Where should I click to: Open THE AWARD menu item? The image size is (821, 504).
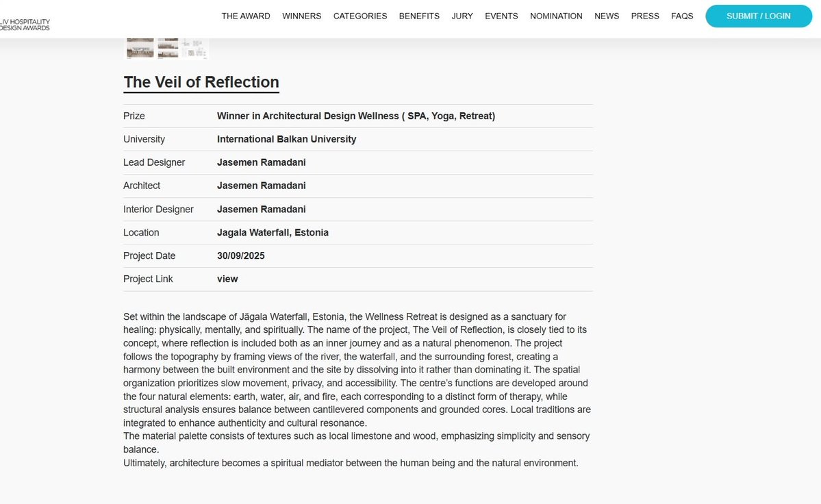pos(246,16)
